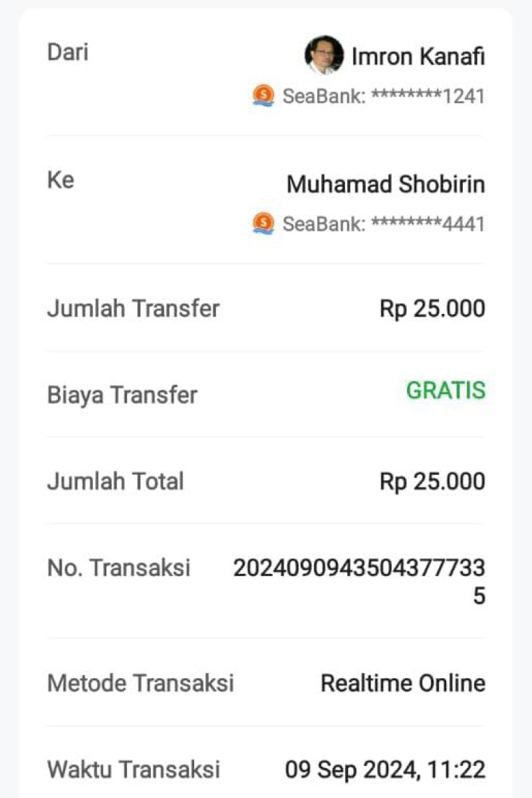
Task: Tap the sender's profile photo avatar
Action: coord(324,55)
